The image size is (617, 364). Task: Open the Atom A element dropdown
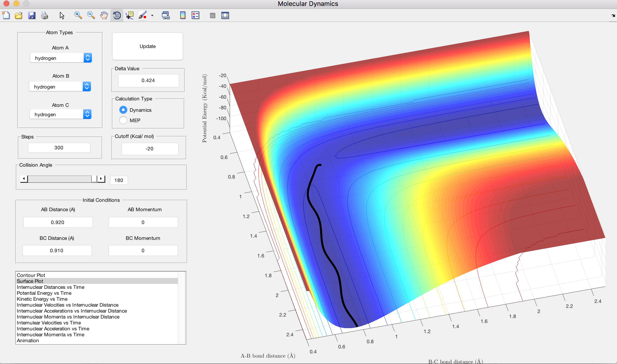click(61, 58)
